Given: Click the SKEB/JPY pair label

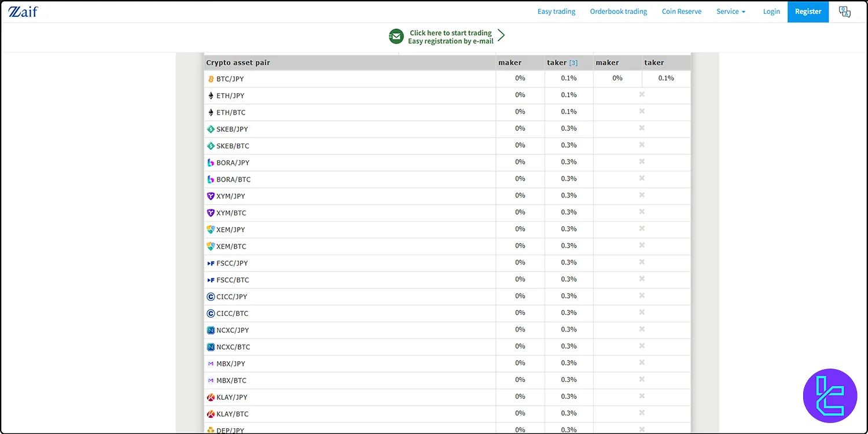Looking at the screenshot, I should tap(232, 129).
